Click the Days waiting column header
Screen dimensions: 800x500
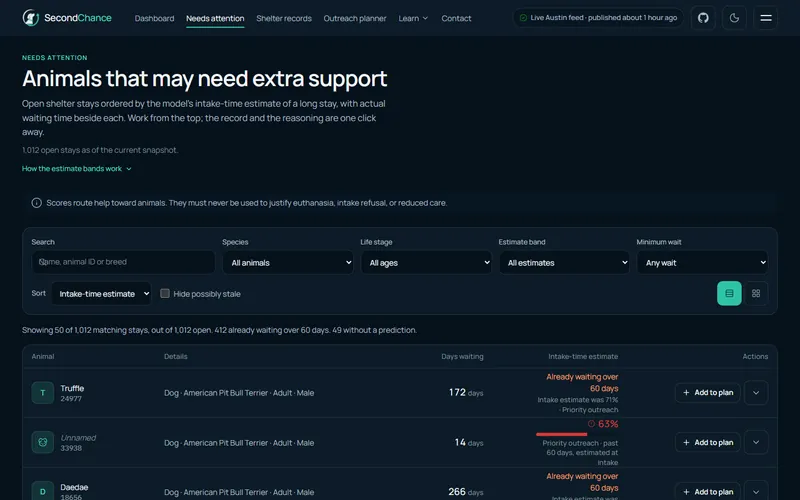(462, 357)
